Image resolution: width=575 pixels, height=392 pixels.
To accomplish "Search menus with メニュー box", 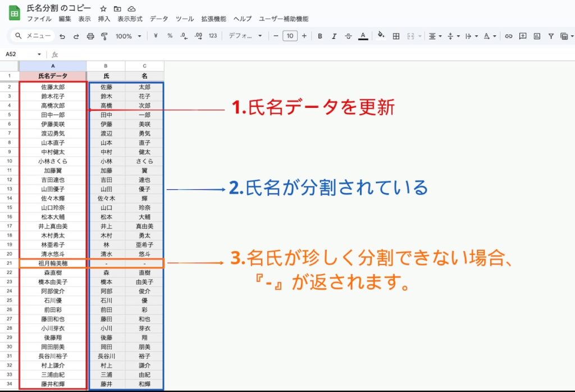I will pos(32,35).
